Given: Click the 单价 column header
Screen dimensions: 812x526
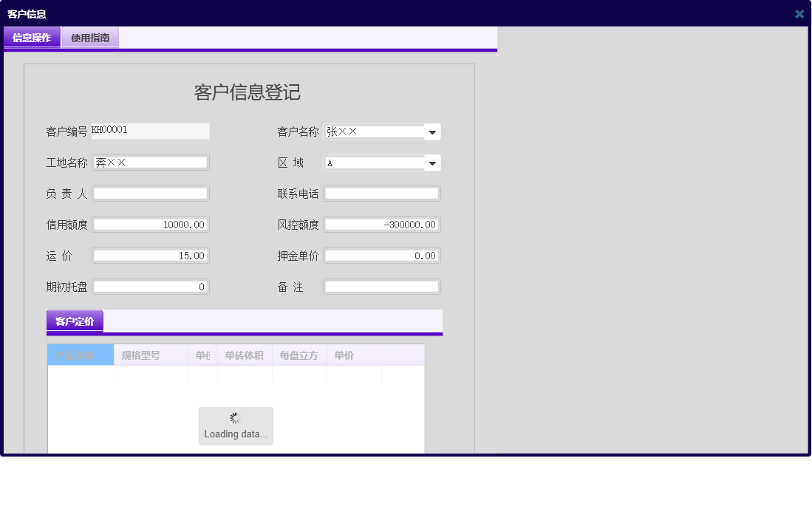Looking at the screenshot, I should tap(344, 355).
